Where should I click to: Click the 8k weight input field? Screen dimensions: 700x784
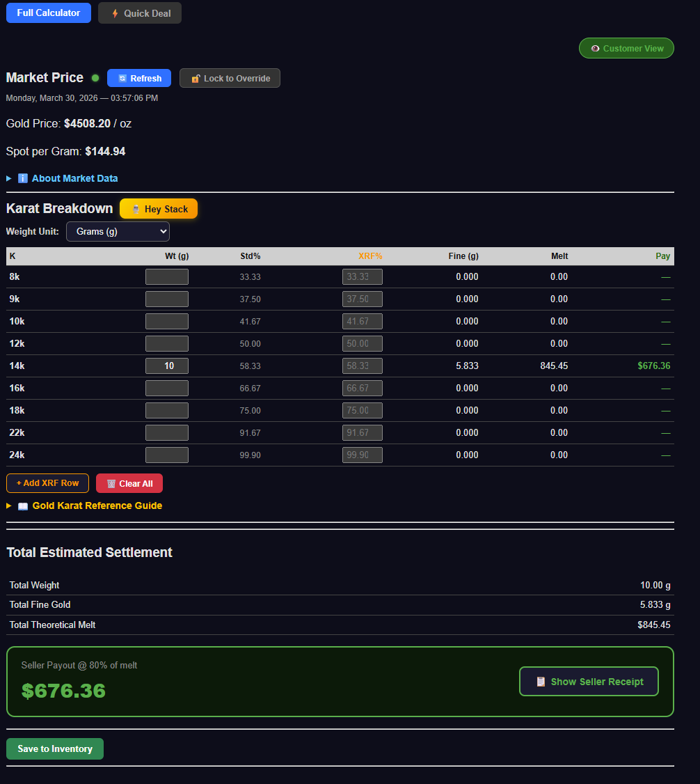167,277
